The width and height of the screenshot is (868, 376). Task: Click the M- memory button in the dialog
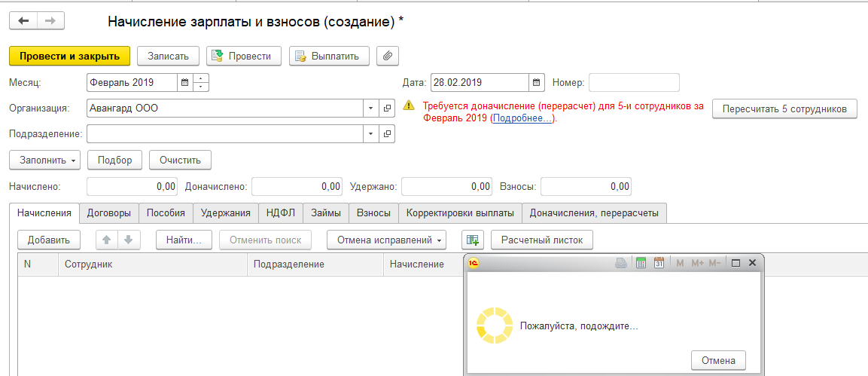pyautogui.click(x=714, y=264)
